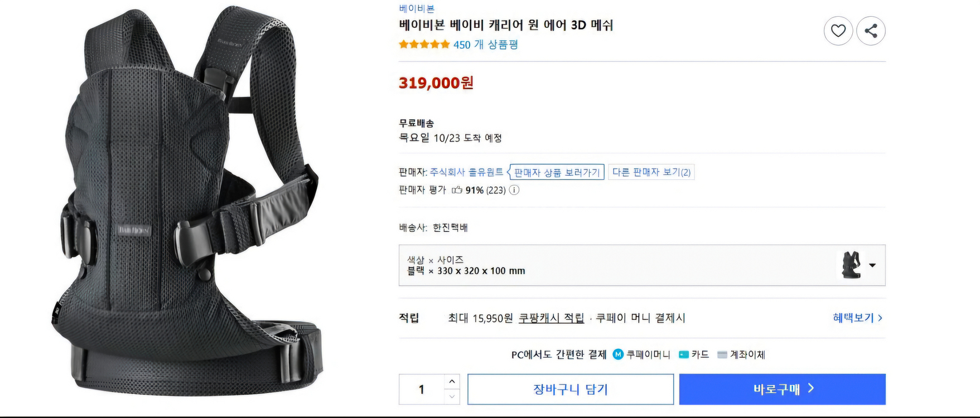Click the quantity input field
The height and width of the screenshot is (418, 980).
click(x=422, y=389)
